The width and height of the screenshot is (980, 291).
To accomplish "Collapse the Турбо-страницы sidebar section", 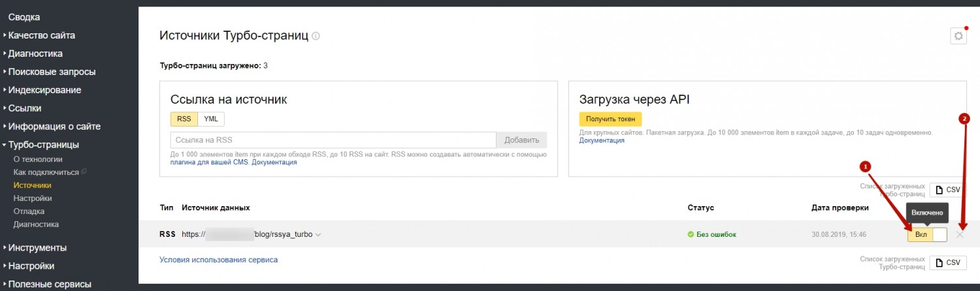I will (43, 145).
